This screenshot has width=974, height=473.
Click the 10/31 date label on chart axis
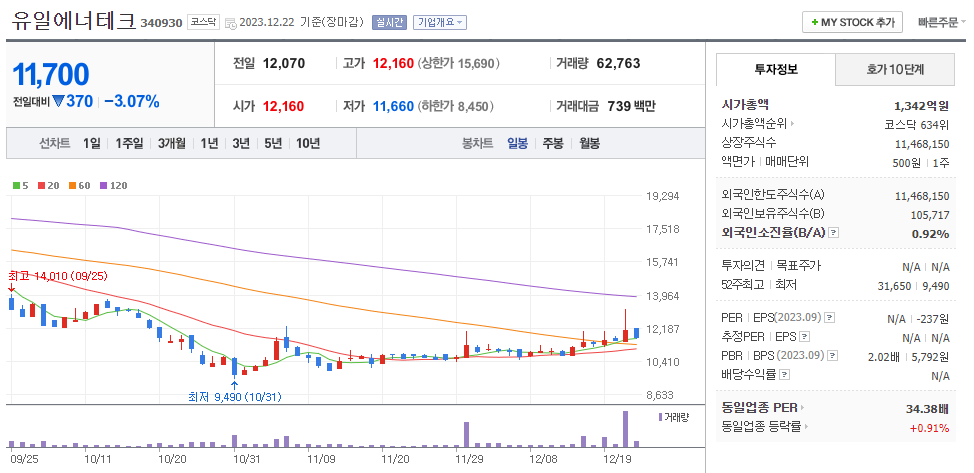coord(247,459)
